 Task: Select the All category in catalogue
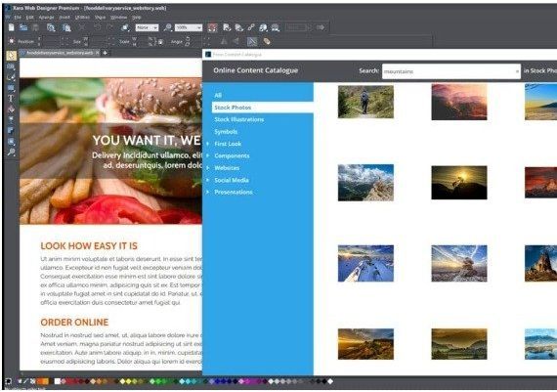(218, 95)
